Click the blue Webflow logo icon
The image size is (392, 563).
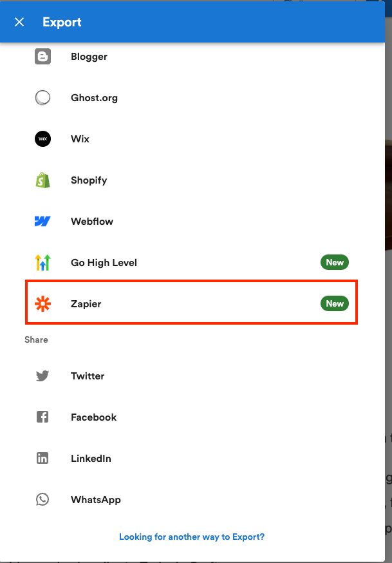[x=42, y=221]
